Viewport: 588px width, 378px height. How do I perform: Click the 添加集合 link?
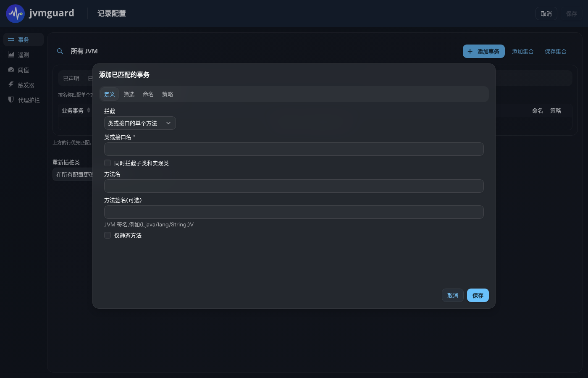523,51
